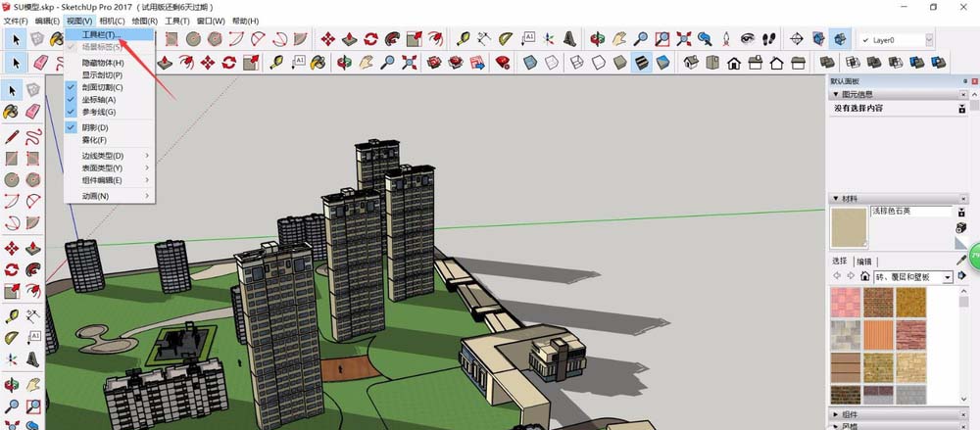Open the 文件(F) menu
980x430 pixels.
coord(16,22)
